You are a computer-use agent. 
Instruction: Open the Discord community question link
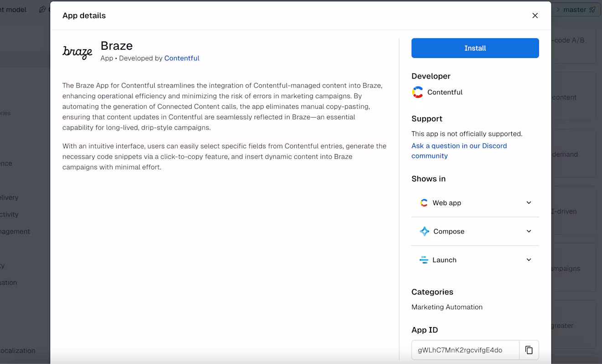point(459,151)
